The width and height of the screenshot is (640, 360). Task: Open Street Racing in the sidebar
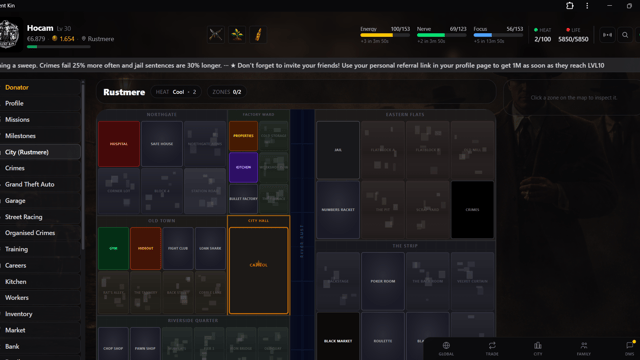click(x=40, y=217)
